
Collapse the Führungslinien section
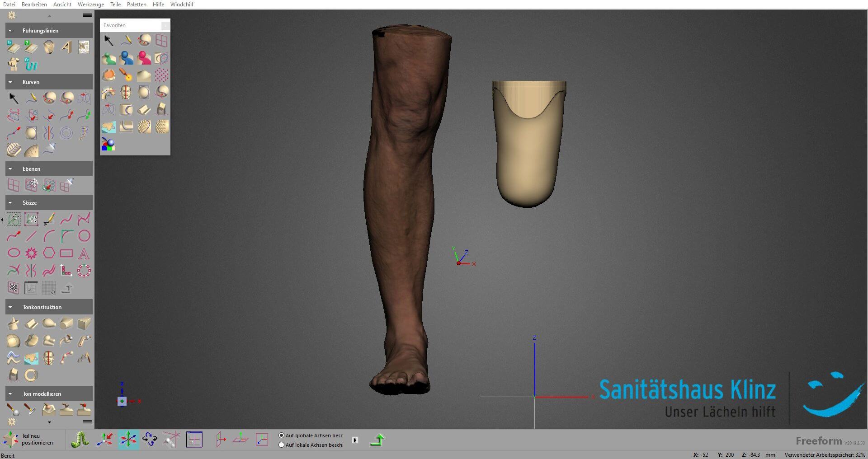10,31
